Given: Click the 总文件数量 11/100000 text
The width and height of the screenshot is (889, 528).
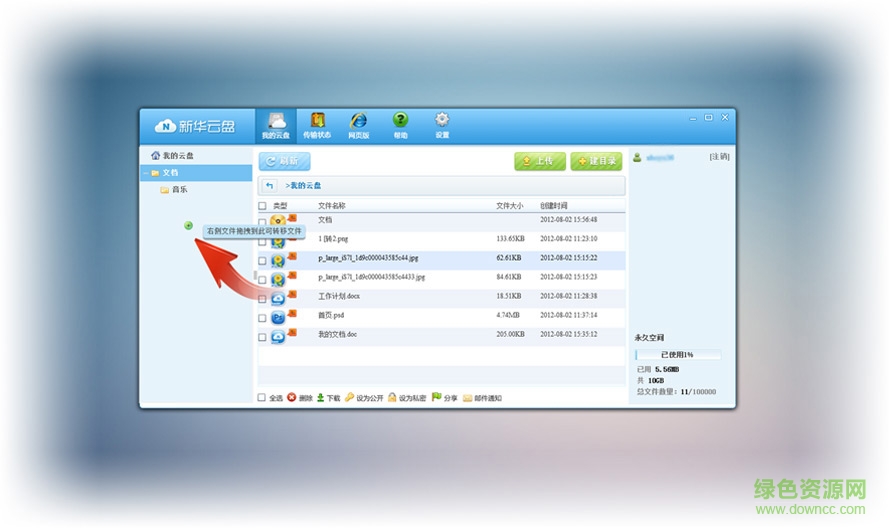Looking at the screenshot, I should click(x=676, y=392).
